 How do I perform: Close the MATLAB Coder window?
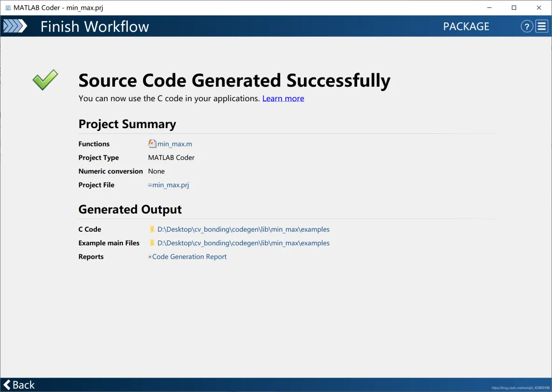(539, 8)
